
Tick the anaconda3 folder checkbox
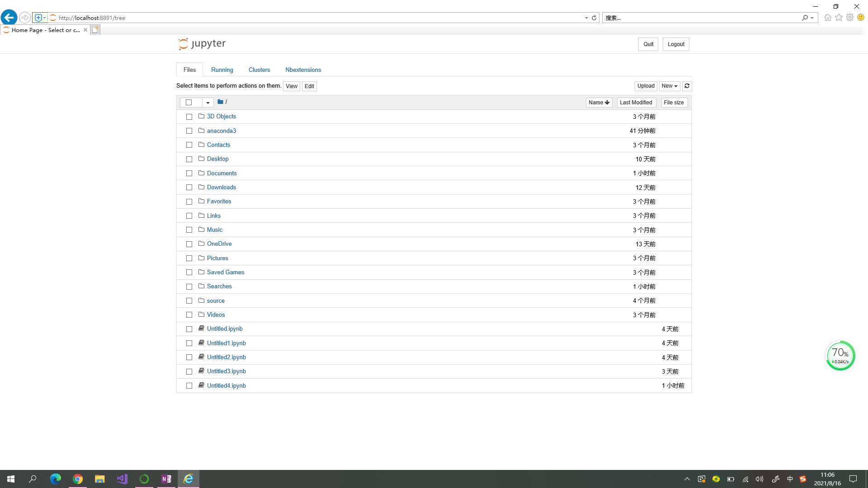pos(189,131)
